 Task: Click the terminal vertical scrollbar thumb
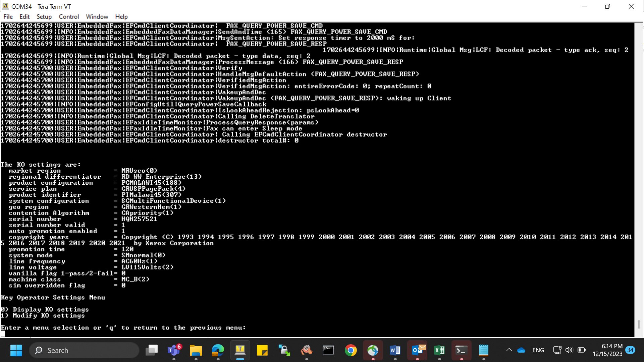click(x=639, y=324)
